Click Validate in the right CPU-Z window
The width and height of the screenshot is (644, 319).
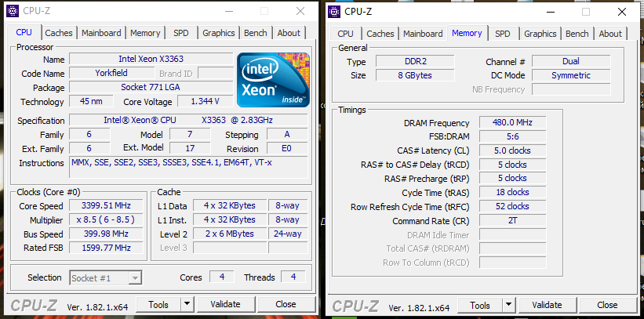(547, 305)
